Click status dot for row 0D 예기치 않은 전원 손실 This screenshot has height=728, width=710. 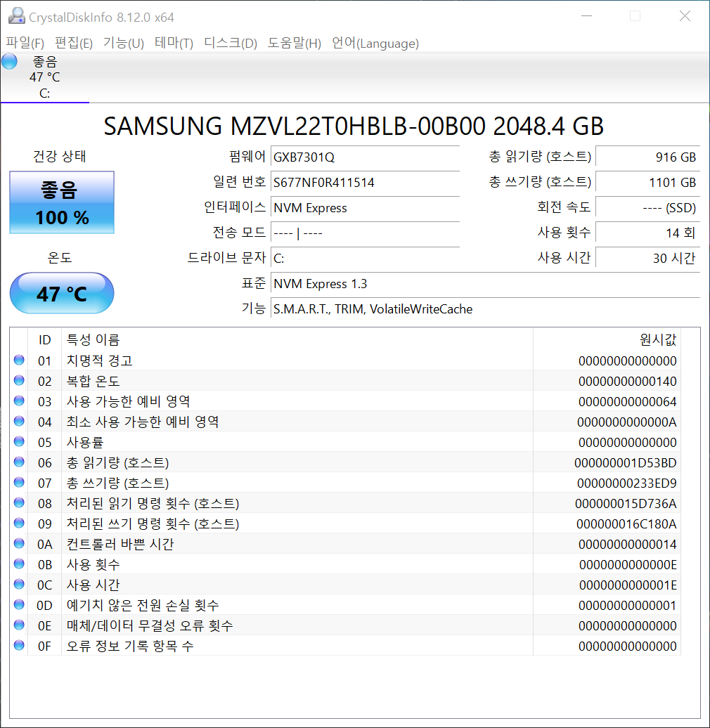point(19,604)
